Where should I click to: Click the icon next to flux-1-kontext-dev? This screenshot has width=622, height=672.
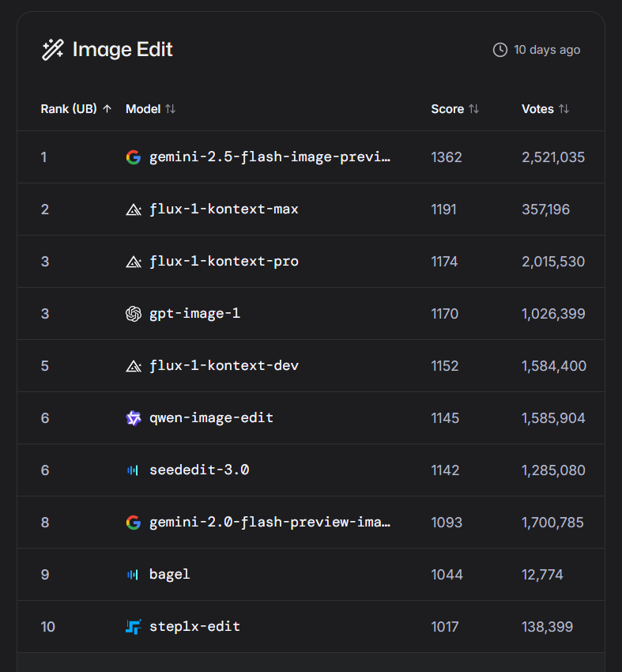click(134, 366)
